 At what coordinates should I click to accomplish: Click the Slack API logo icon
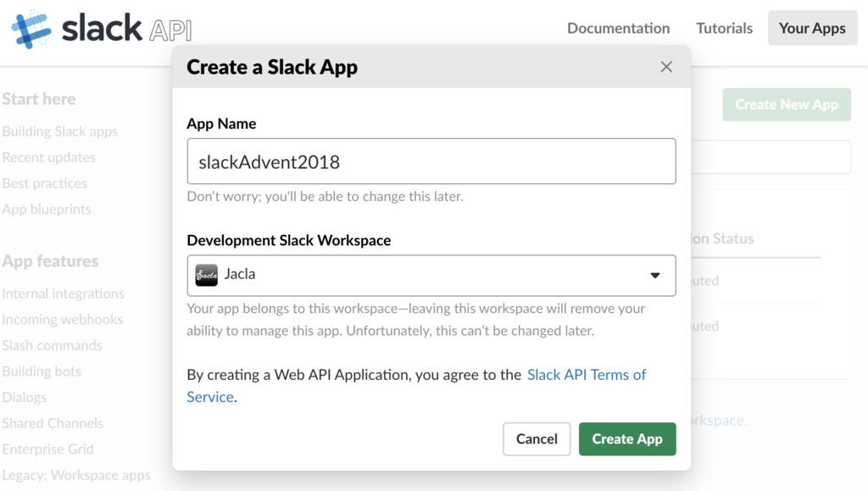pos(31,29)
